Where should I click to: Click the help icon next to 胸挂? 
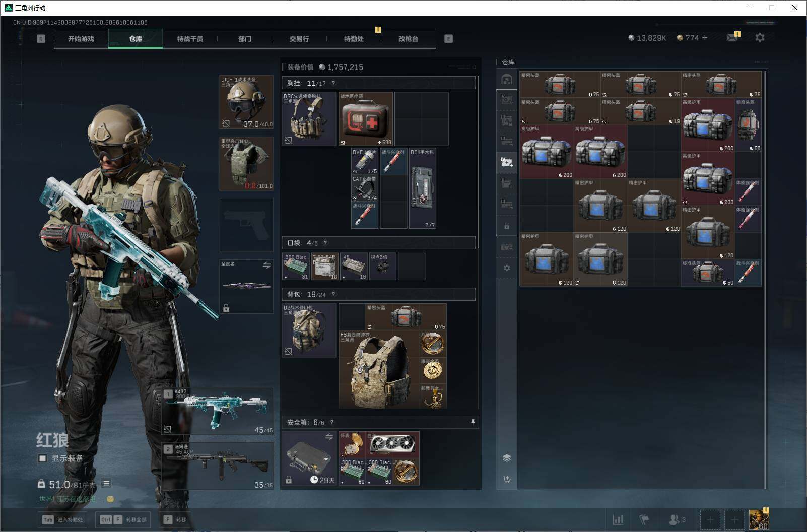click(x=333, y=83)
